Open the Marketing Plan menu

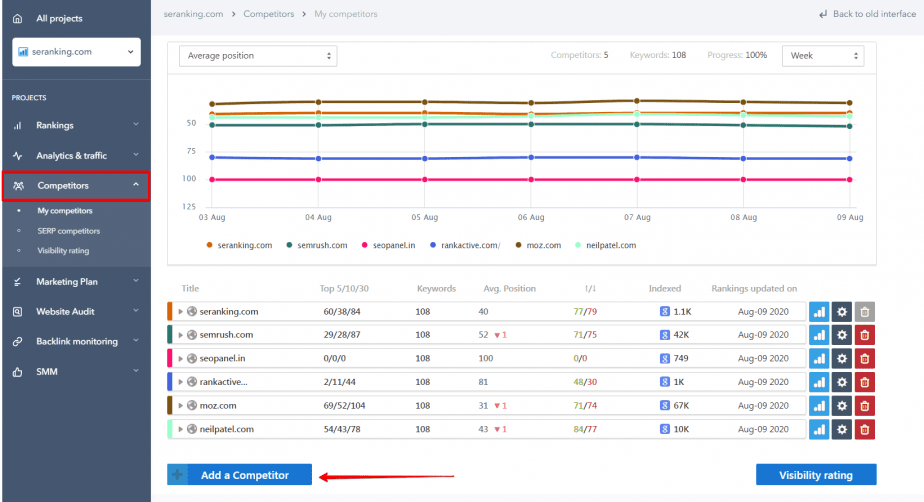click(76, 282)
